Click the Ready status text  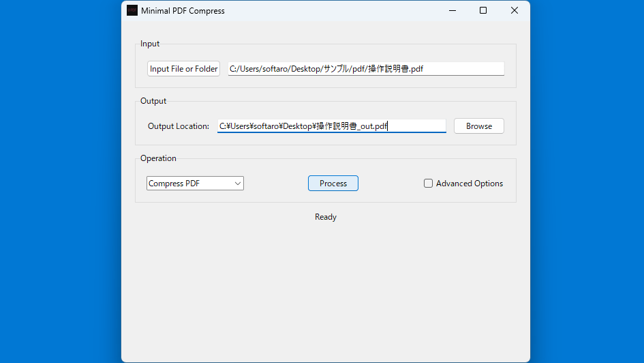(326, 217)
